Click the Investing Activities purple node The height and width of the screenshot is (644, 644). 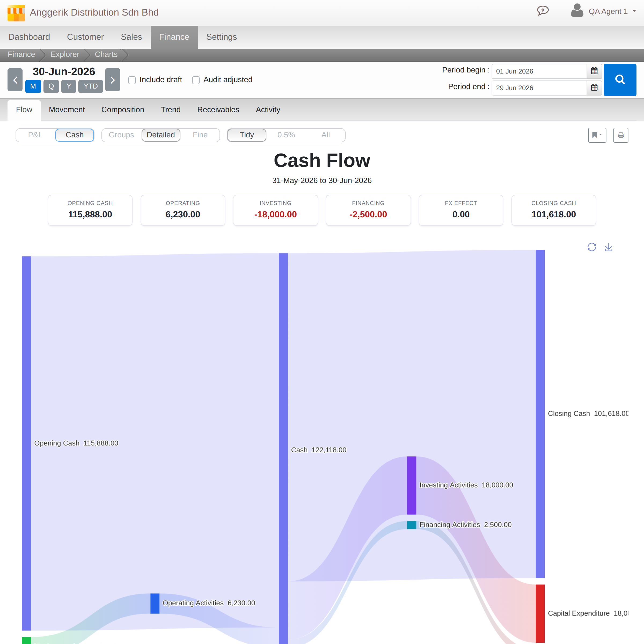click(x=412, y=485)
